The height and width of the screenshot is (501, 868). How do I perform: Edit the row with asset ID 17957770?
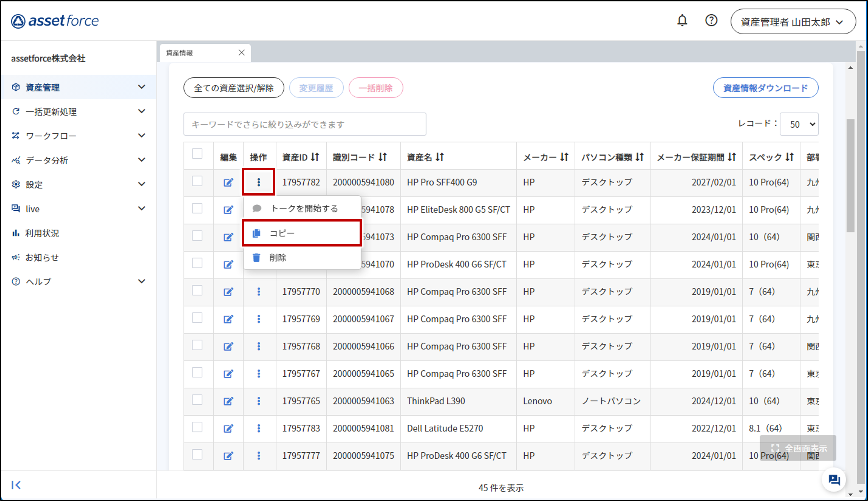[228, 292]
